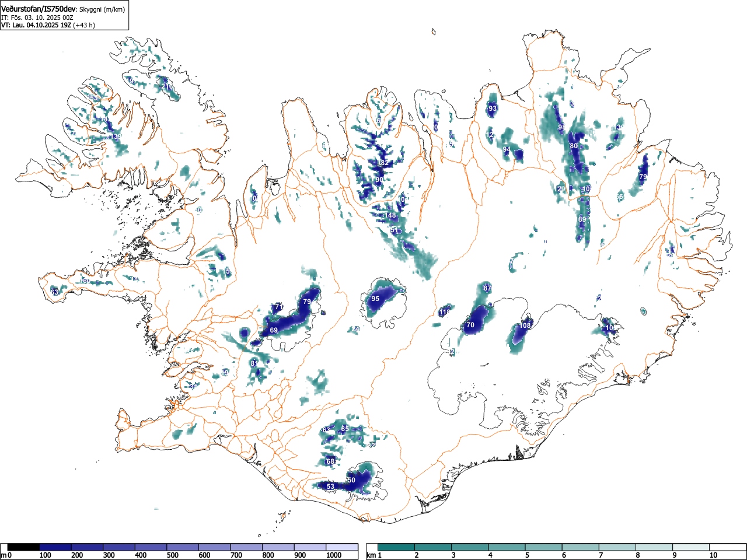This screenshot has height=560, width=747.
Task: Click the dark teal 1–2 km legend swatch
Action: [x=396, y=547]
